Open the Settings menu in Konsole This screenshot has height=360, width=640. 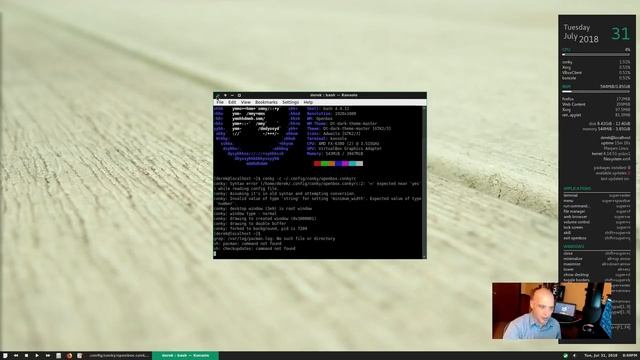pyautogui.click(x=291, y=102)
